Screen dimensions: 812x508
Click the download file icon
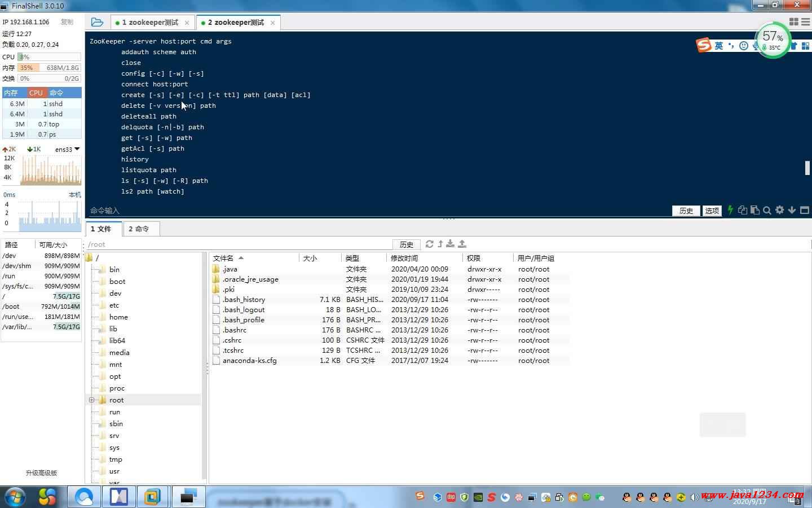click(450, 244)
